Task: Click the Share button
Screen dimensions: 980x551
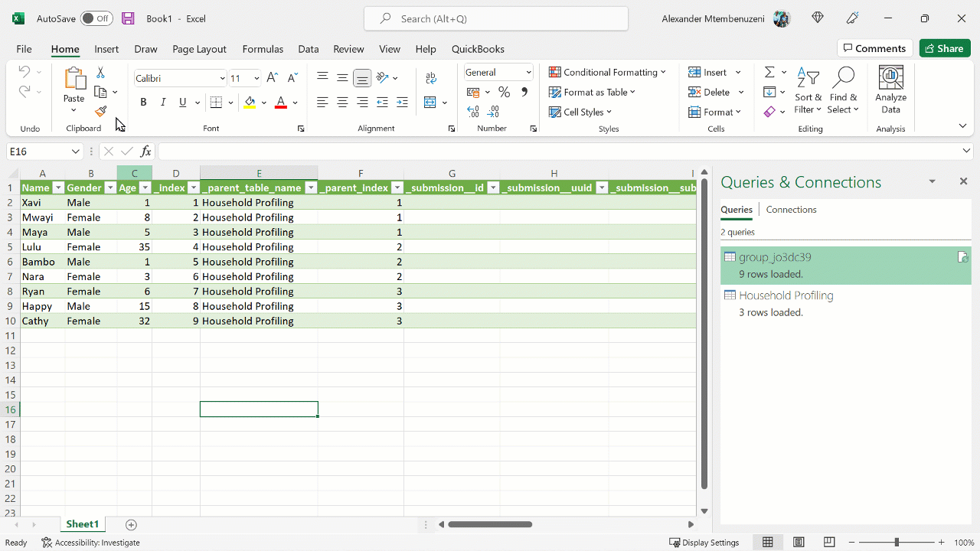Action: pos(944,47)
